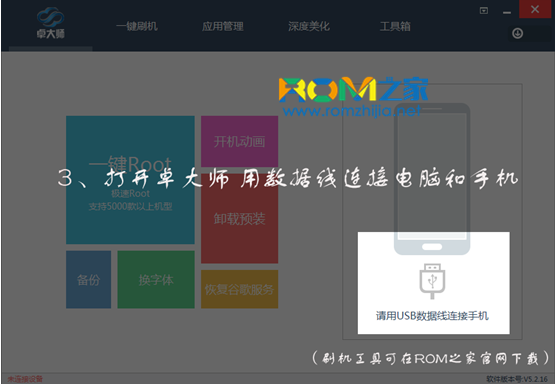Open the window options dropdown menu icon
Image resolution: width=555 pixels, height=384 pixels.
click(484, 11)
